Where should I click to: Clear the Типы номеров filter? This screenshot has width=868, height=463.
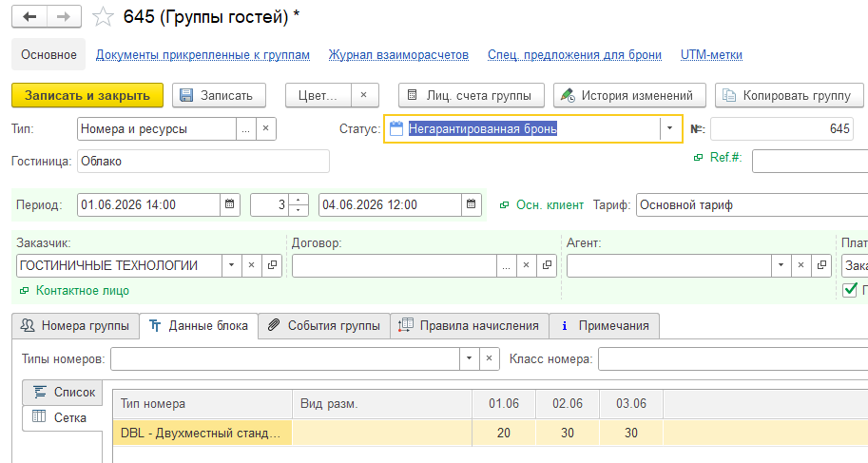tap(489, 358)
